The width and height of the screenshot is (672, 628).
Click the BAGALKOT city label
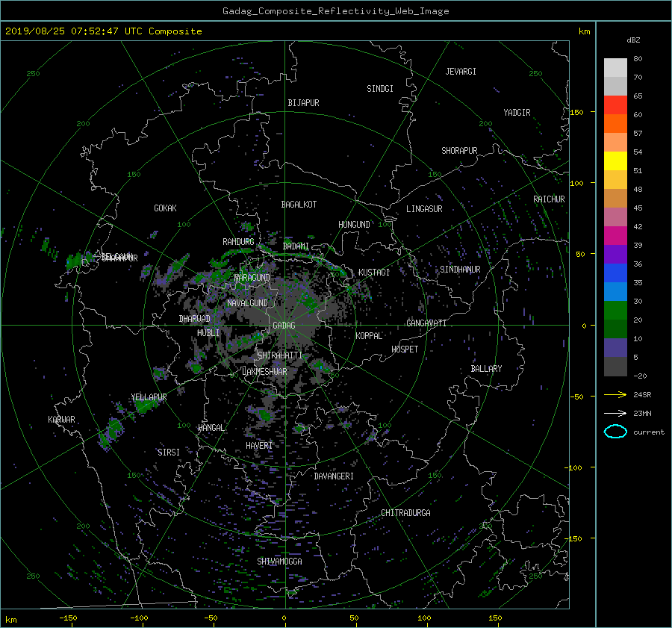tap(299, 205)
